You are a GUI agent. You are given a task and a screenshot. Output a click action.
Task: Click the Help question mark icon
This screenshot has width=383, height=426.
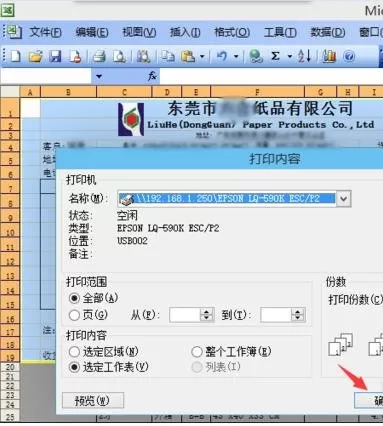coord(349,56)
